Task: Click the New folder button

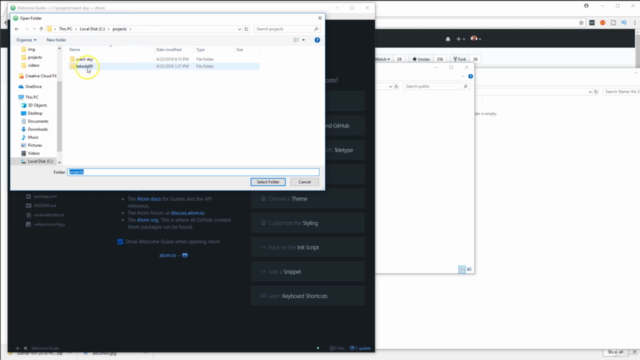Action: point(56,40)
